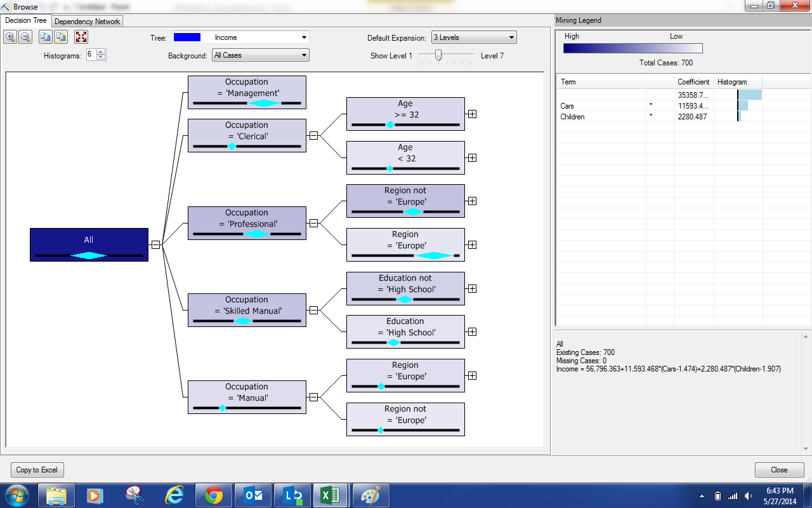Expand the Education = 'High School' node
The width and height of the screenshot is (812, 508).
(x=472, y=331)
